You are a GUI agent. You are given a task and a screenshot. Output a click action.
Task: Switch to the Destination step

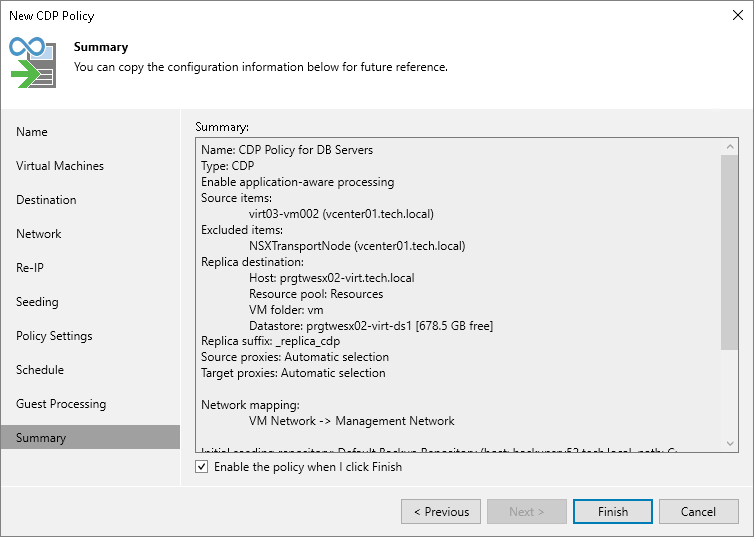[x=46, y=200]
